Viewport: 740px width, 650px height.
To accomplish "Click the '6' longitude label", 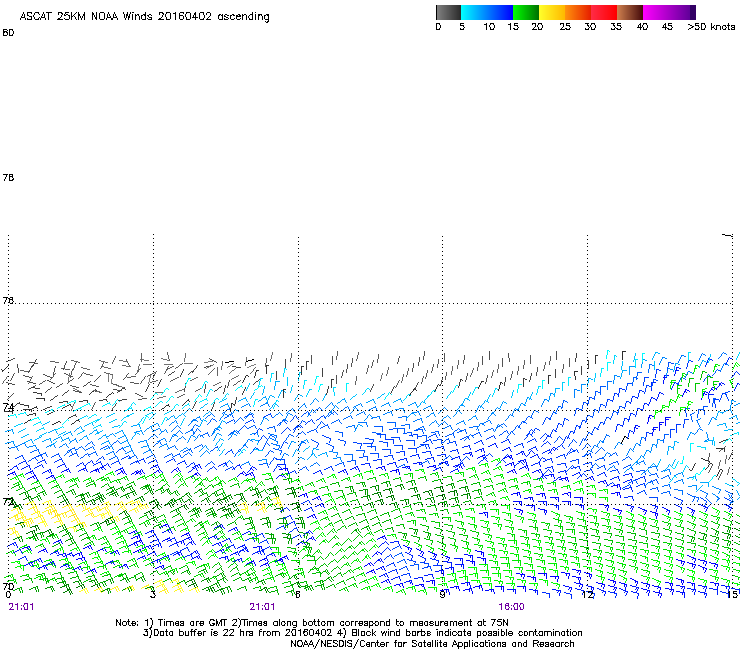I will (297, 594).
